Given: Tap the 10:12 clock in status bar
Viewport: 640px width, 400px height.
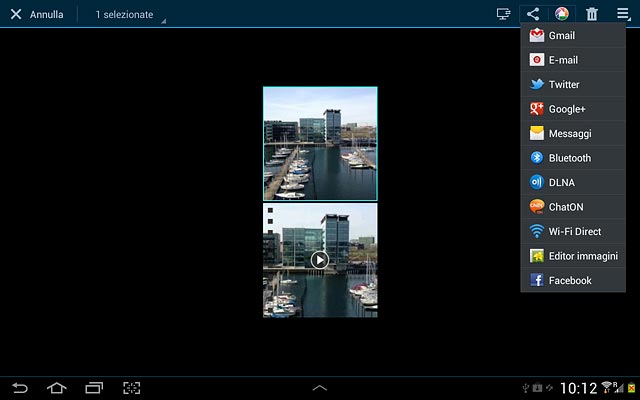Looking at the screenshot, I should pyautogui.click(x=578, y=388).
